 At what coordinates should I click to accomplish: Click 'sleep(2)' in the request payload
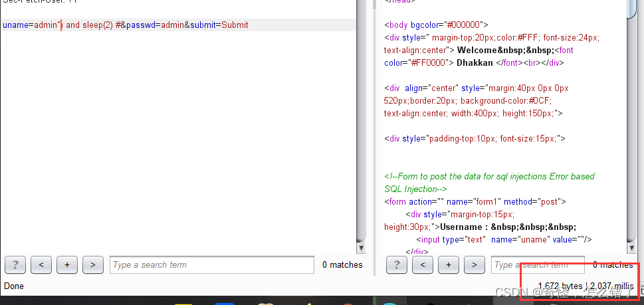(x=98, y=25)
